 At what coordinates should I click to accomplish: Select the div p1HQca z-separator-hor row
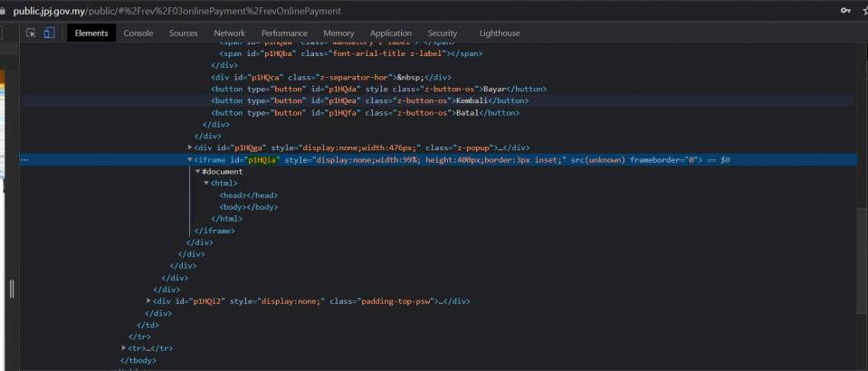pos(331,77)
